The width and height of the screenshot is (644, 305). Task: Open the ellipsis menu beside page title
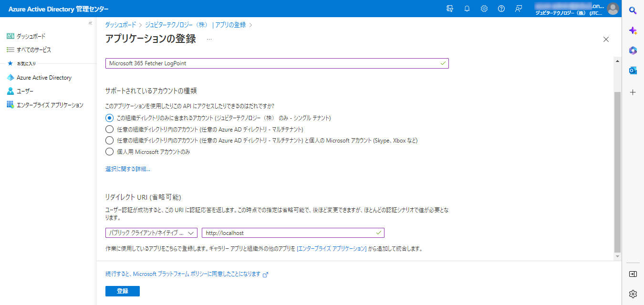coord(209,39)
